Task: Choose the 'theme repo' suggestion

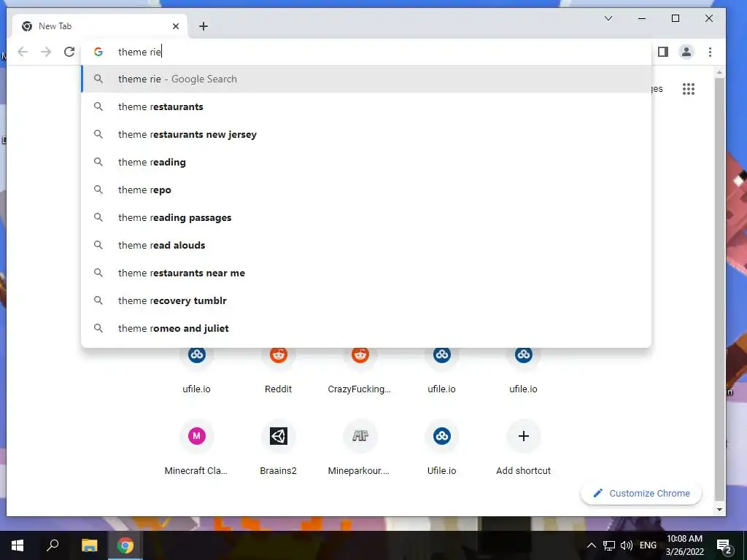Action: click(366, 190)
